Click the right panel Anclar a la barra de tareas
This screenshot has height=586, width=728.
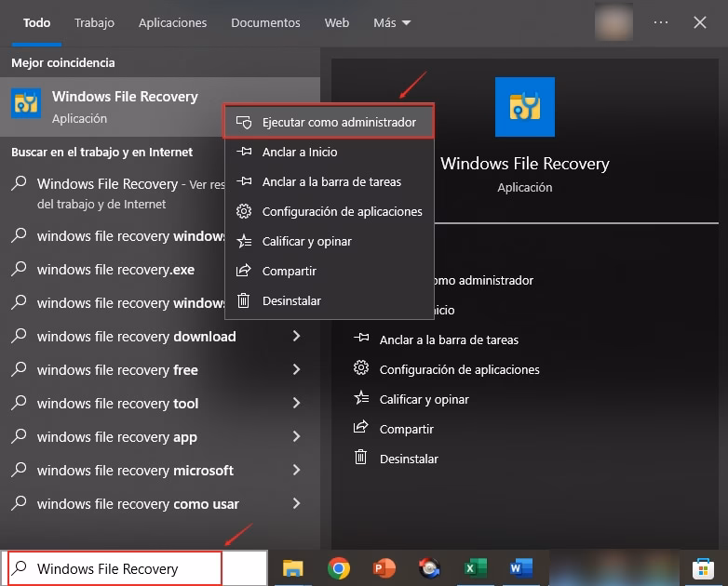point(449,340)
